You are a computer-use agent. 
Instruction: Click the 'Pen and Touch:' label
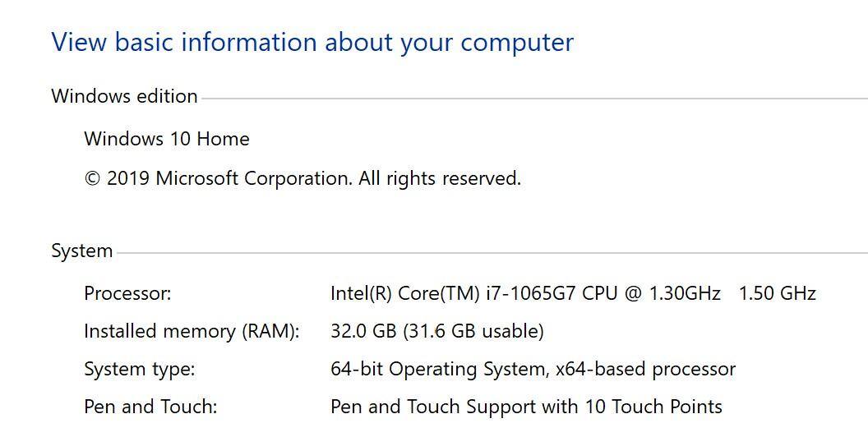click(150, 407)
